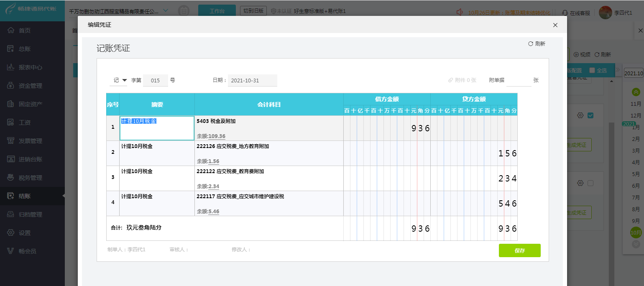Open 工资 module in sidebar
The width and height of the screenshot is (644, 286).
pos(32,123)
